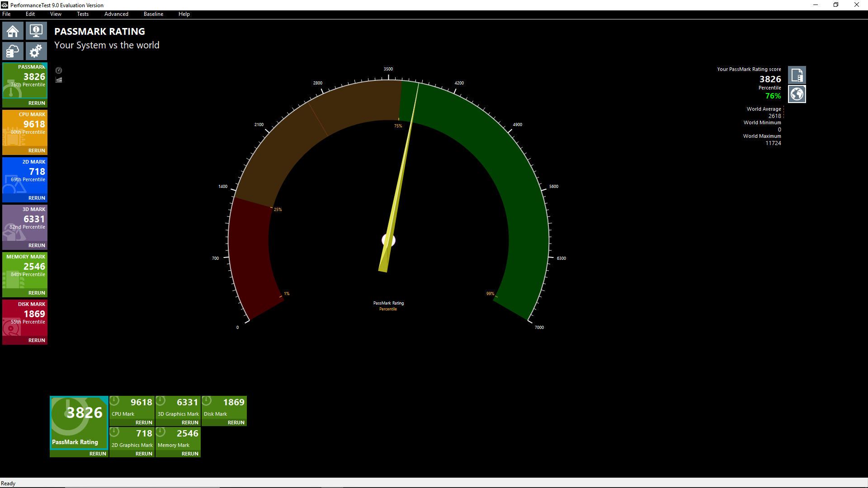
Task: Rerun the bottom 3D Graphics Mark test
Action: pyautogui.click(x=190, y=422)
